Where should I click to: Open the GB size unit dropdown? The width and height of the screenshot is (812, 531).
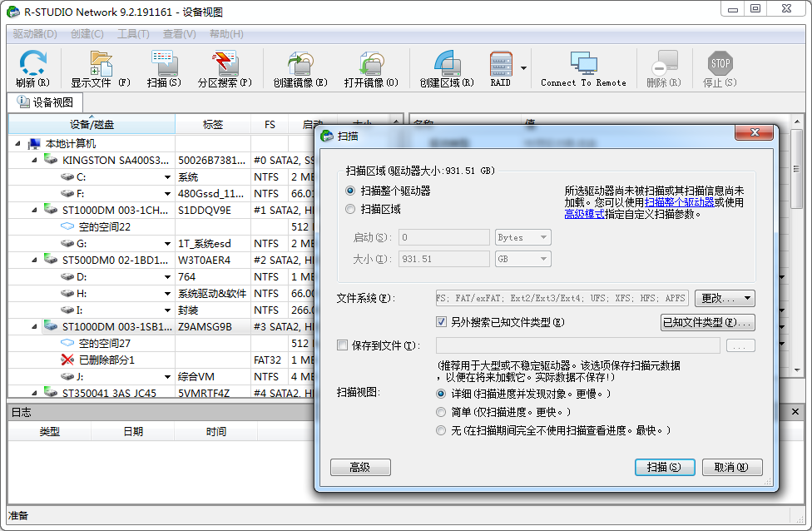pos(523,259)
